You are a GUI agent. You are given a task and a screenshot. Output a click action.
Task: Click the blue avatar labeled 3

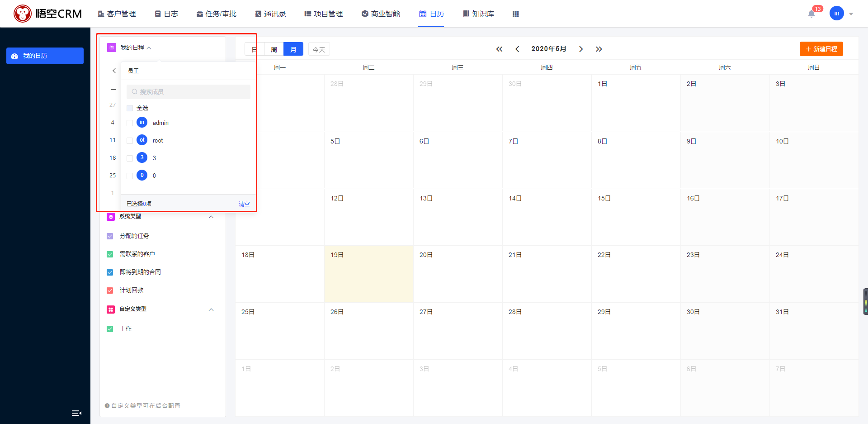[x=142, y=157]
